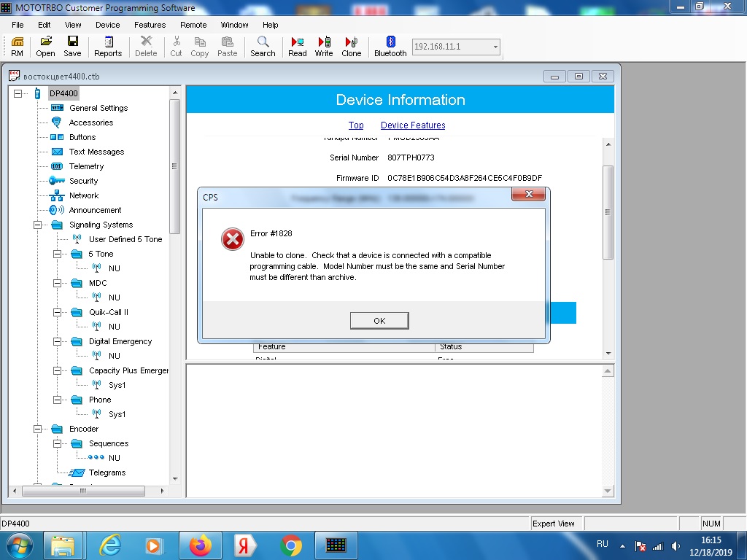
Task: Click volume speaker tray icon
Action: [676, 546]
